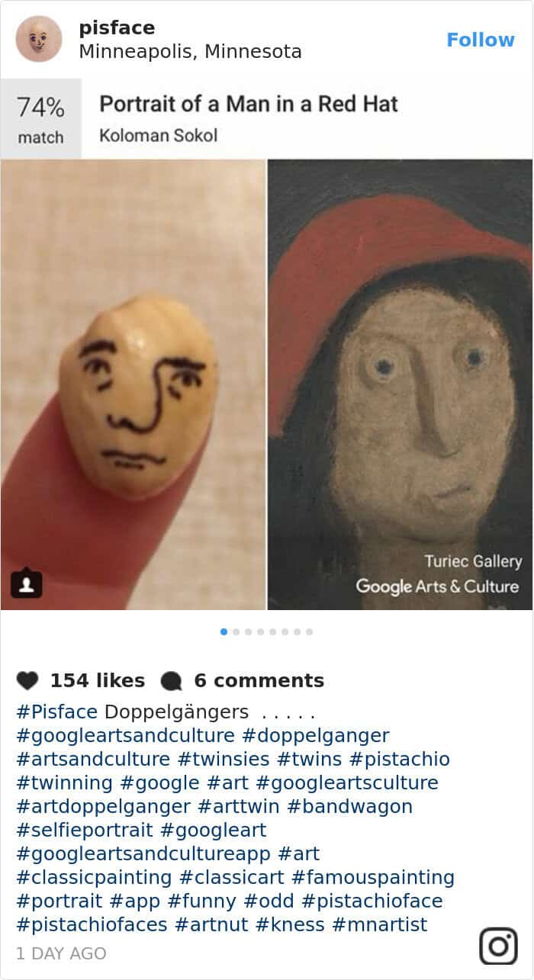Select the first carousel dot

pos(224,631)
